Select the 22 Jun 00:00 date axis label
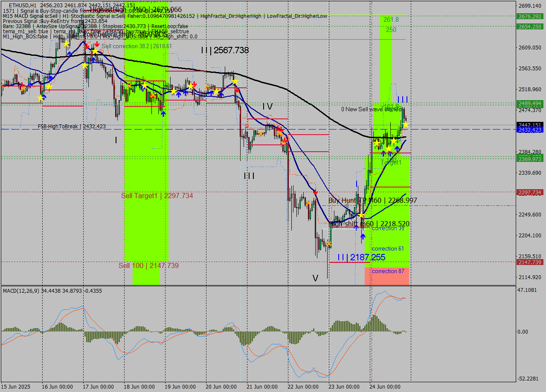Viewport: 546px width, 392px height. click(x=303, y=387)
